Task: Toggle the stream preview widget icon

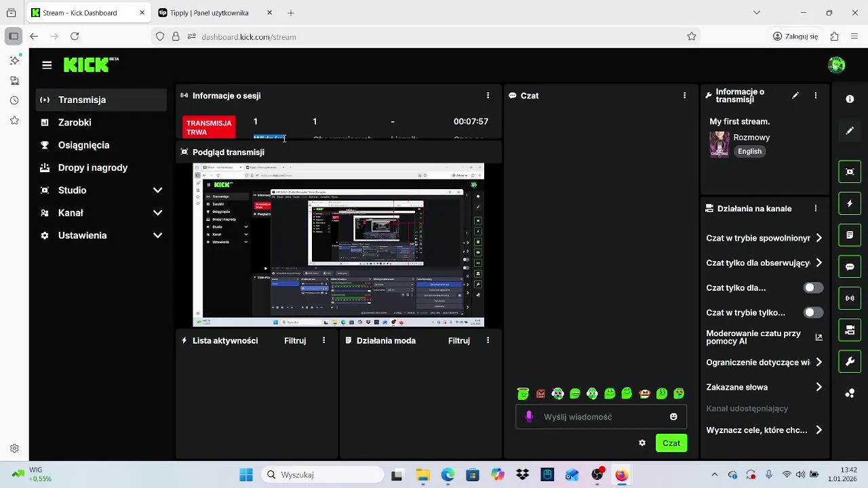Action: 850,171
